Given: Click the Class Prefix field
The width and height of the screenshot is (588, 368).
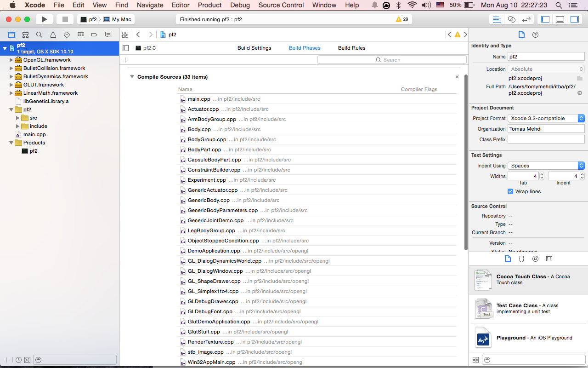Looking at the screenshot, I should click(x=546, y=139).
